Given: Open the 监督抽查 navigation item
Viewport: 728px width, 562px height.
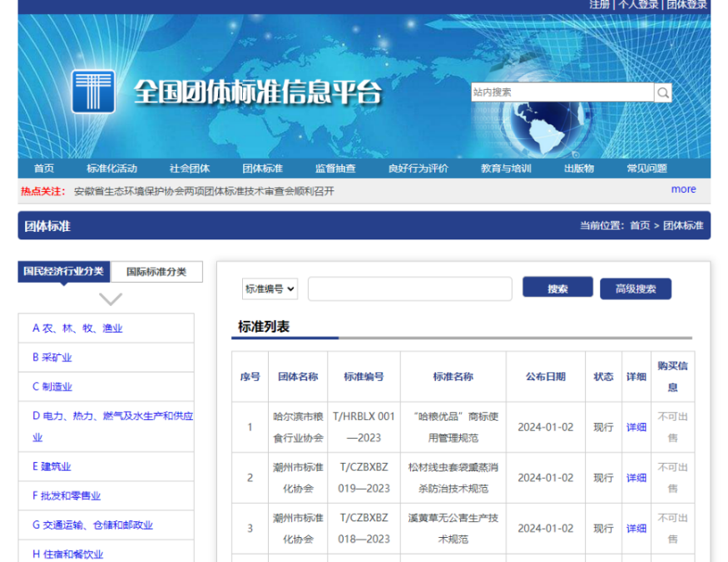Looking at the screenshot, I should 335,169.
